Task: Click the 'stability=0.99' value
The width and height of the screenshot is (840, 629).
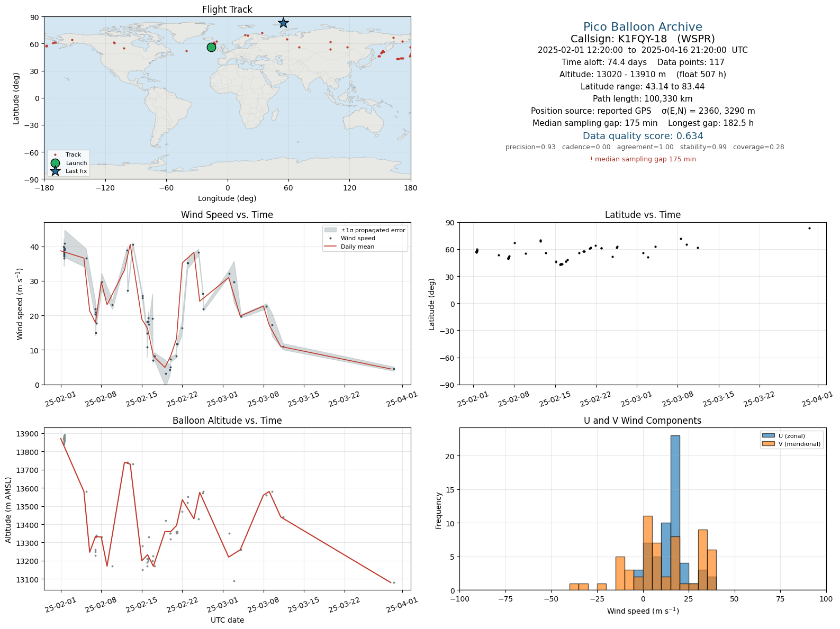Action: click(703, 147)
